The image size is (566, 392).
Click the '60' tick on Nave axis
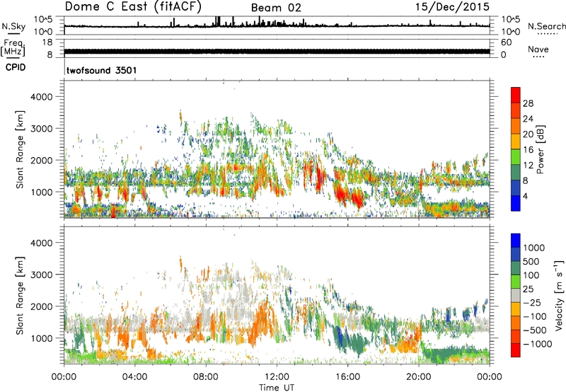[506, 42]
